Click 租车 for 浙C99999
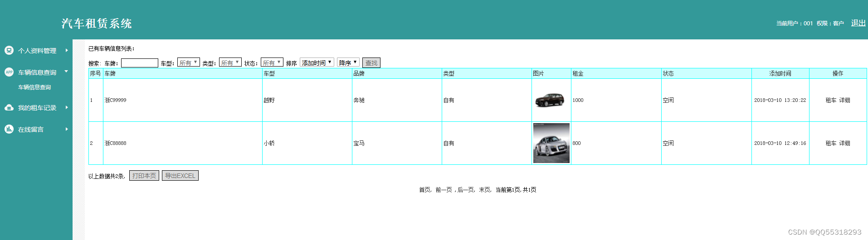 pos(831,100)
